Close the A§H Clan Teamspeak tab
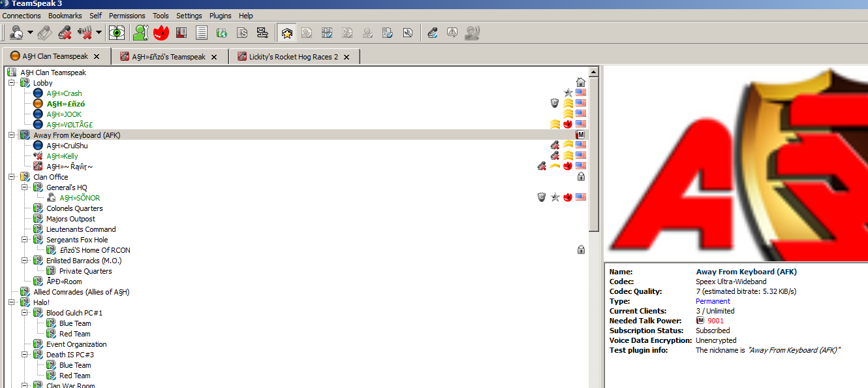This screenshot has height=388, width=868. pyautogui.click(x=97, y=57)
